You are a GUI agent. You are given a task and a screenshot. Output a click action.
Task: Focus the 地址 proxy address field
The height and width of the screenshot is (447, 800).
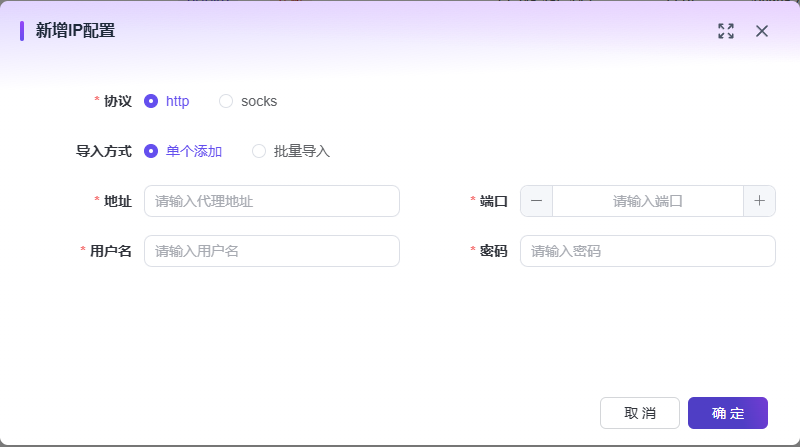click(x=271, y=201)
